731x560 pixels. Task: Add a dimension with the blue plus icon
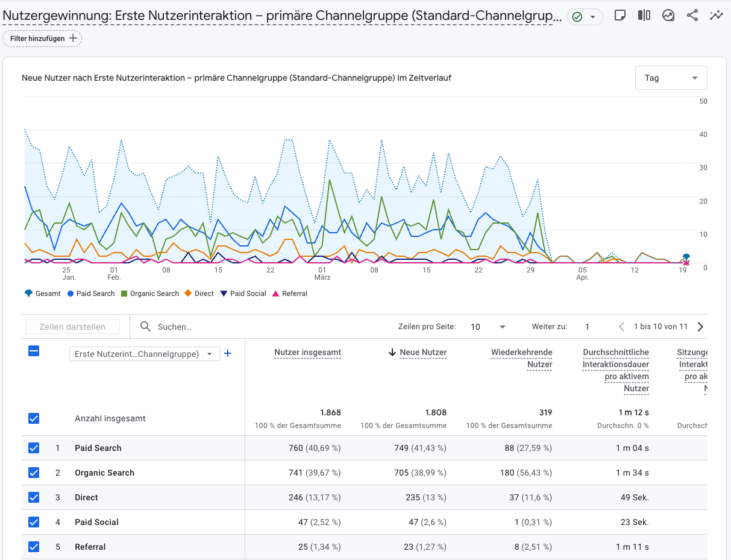[x=228, y=354]
